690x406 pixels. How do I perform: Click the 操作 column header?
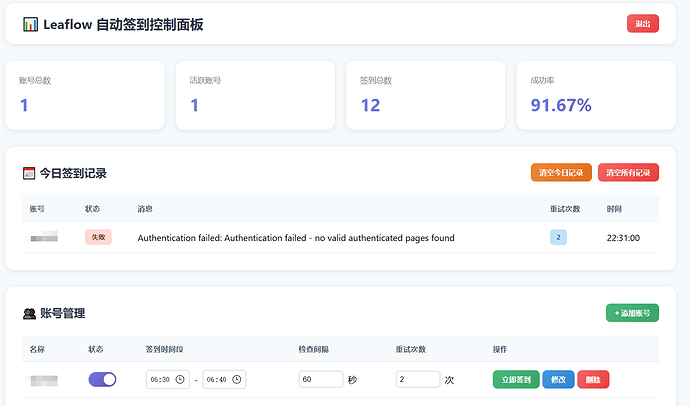point(500,349)
